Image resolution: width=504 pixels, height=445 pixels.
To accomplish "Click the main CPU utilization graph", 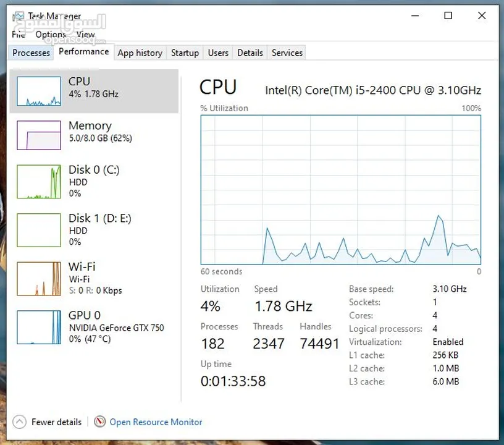I will pos(341,190).
